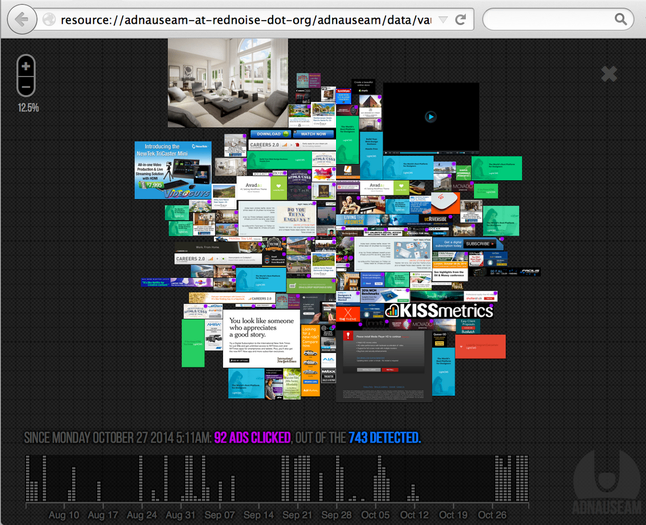Click the globe site identity icon

tap(49, 19)
